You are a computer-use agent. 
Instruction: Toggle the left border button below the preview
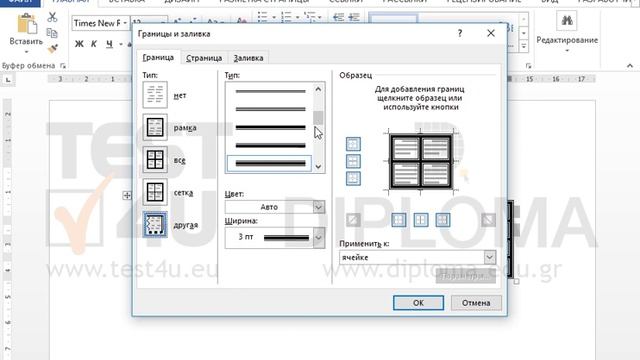point(399,220)
